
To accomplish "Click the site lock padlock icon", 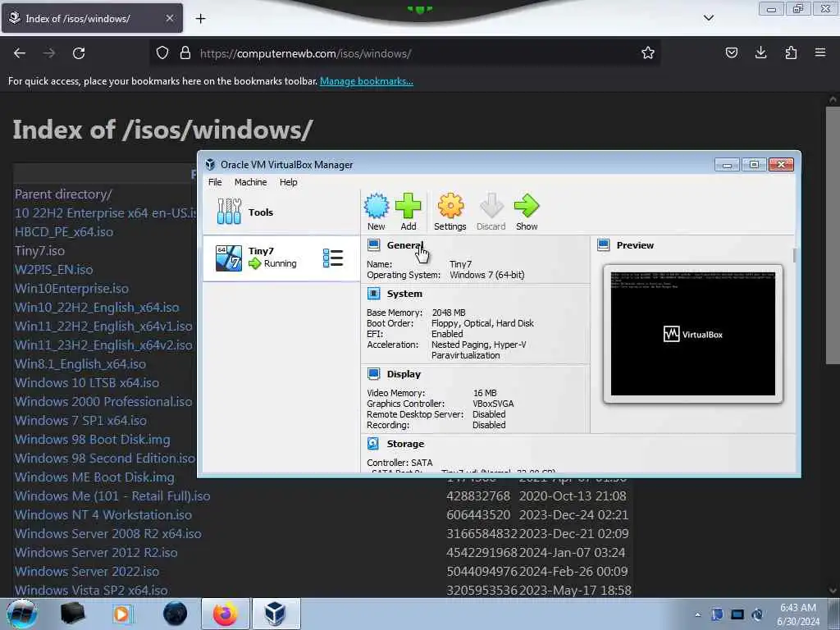I will click(185, 52).
